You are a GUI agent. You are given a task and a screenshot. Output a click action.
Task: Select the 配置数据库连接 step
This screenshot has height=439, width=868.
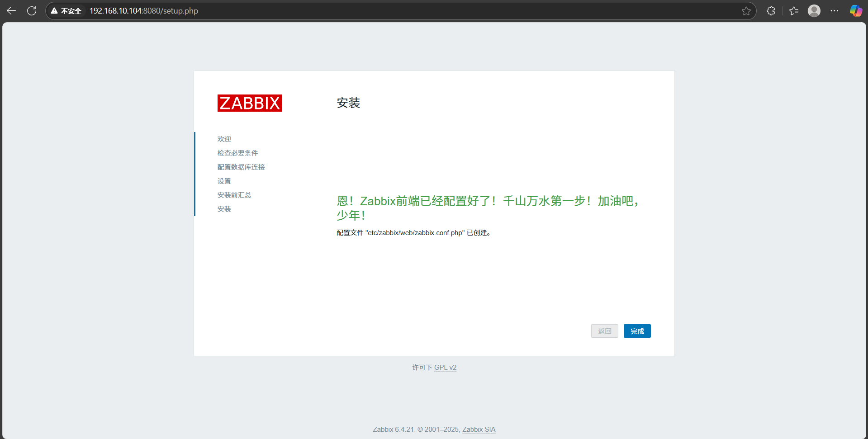pyautogui.click(x=241, y=167)
